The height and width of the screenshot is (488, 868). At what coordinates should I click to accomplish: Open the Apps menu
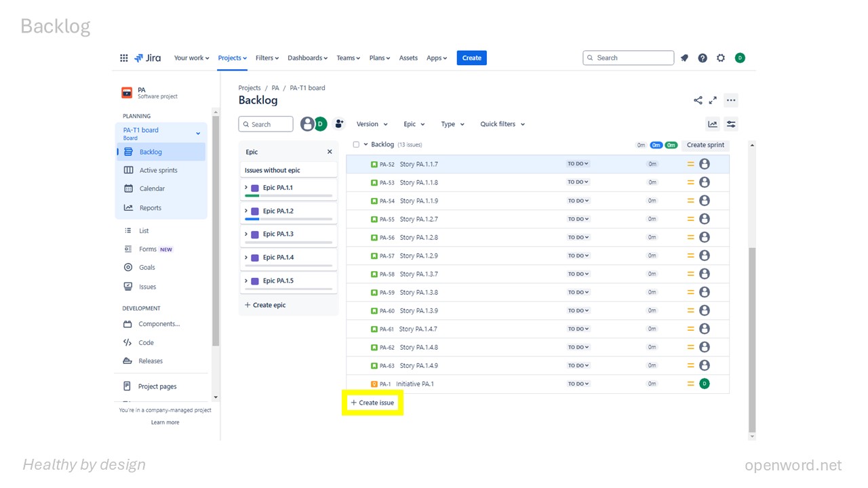click(437, 58)
